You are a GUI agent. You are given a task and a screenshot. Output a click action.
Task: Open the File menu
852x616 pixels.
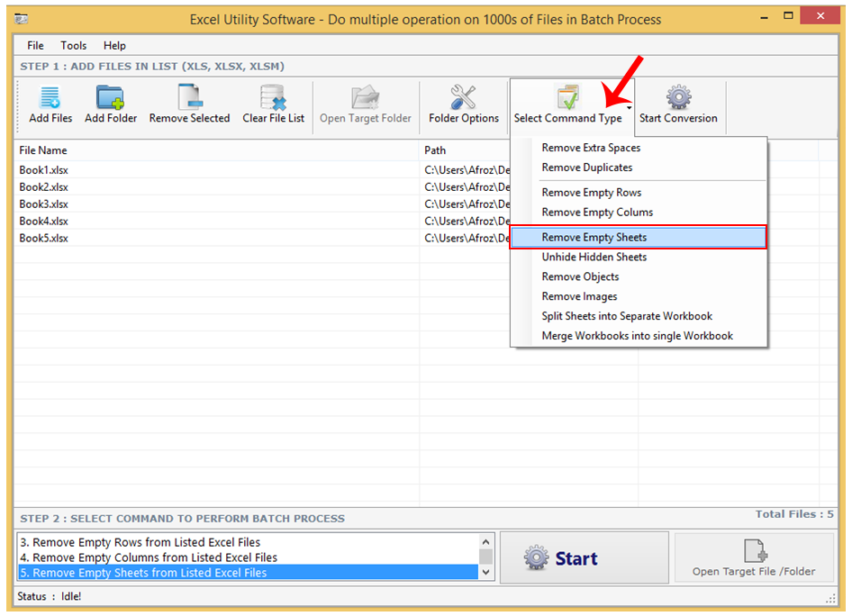[x=35, y=46]
